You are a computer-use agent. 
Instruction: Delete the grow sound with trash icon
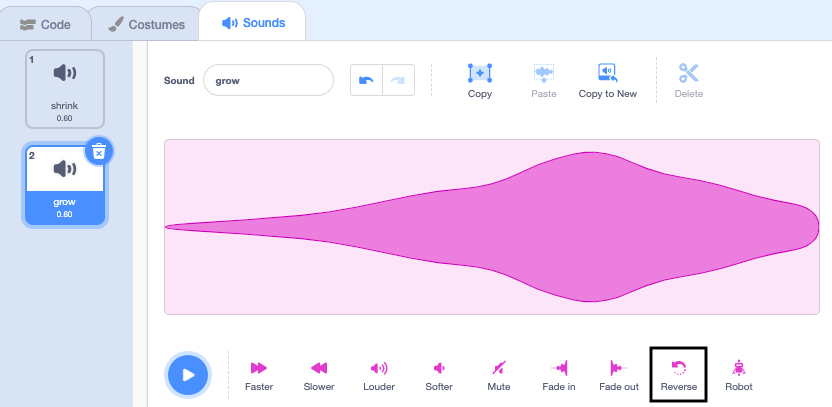tap(99, 151)
